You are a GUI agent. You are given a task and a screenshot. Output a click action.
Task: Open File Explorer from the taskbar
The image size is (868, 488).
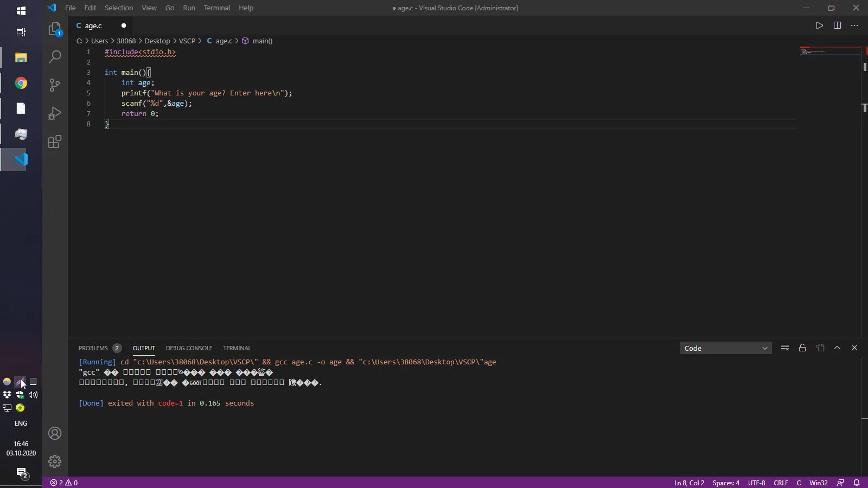21,57
